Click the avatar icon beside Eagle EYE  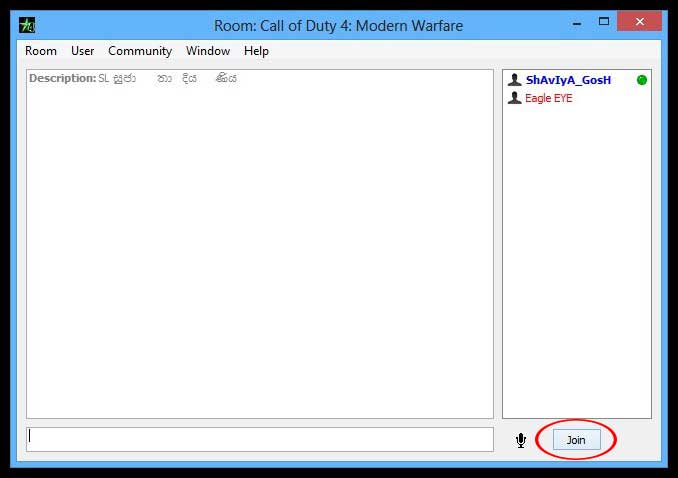[515, 98]
